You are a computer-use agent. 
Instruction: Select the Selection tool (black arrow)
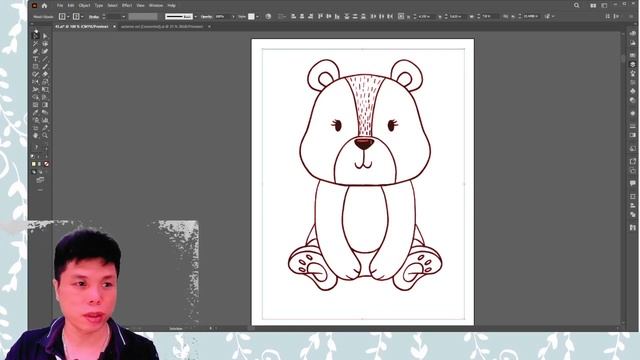click(36, 36)
